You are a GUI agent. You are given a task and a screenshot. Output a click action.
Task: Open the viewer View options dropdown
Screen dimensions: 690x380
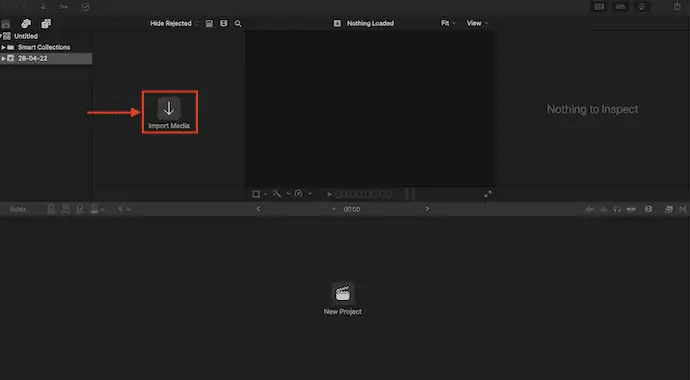coord(477,23)
